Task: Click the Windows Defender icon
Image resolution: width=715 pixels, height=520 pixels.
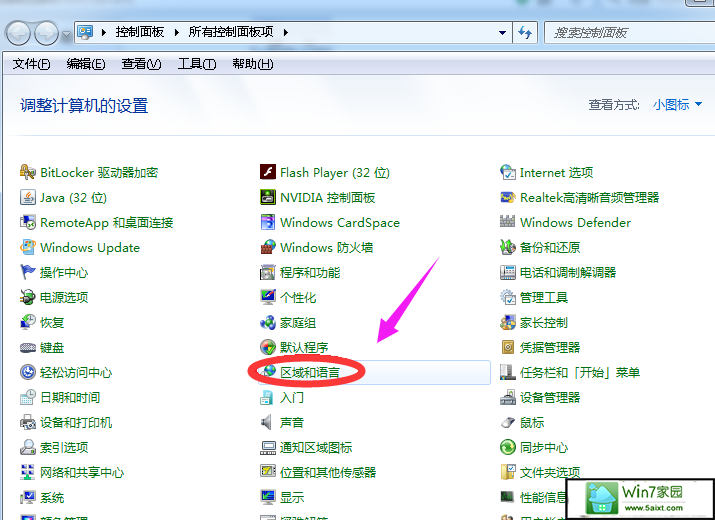Action: tap(508, 223)
